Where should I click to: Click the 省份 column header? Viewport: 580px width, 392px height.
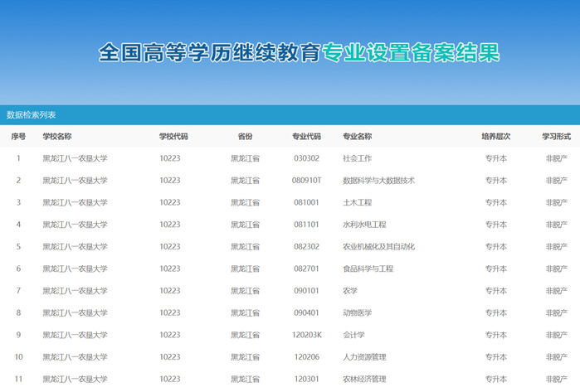(x=245, y=136)
